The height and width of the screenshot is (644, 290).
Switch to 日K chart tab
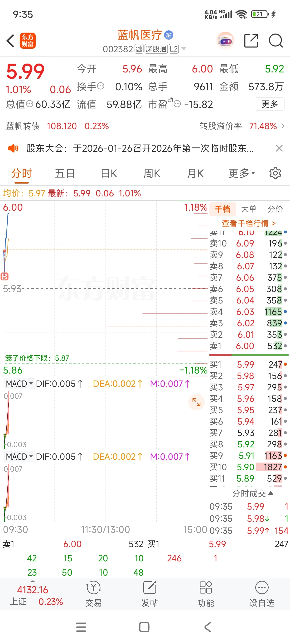(x=109, y=173)
